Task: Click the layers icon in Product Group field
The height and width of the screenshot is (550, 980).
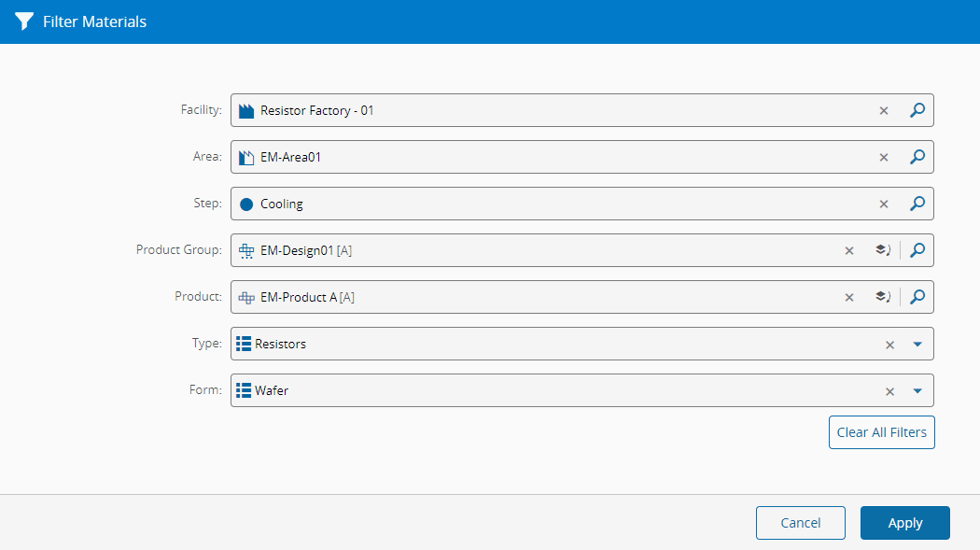Action: coord(881,250)
